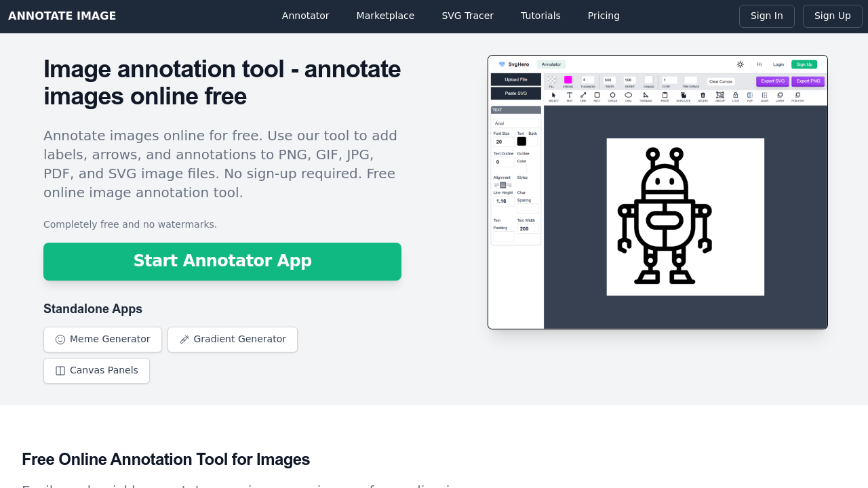Screen dimensions: 868x488
Task: Click the Duplicate icon
Action: 684,95
